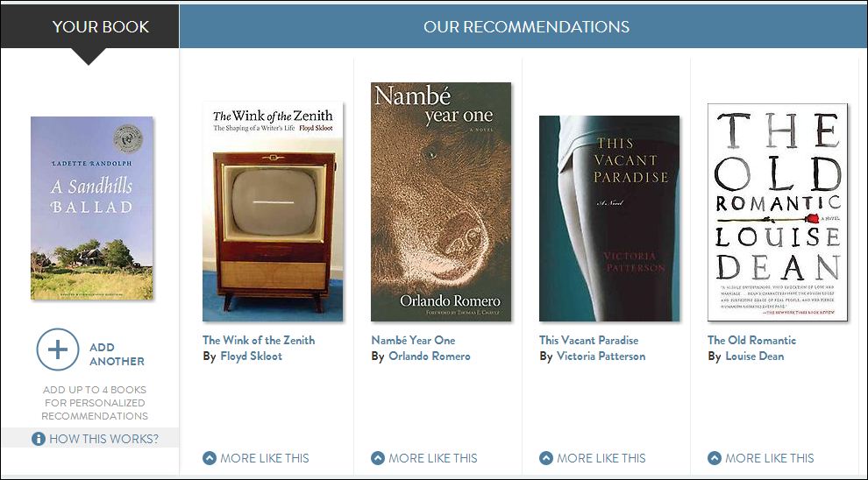868x480 pixels.
Task: Click the chevron icon under The Old Romantic
Action: click(714, 458)
